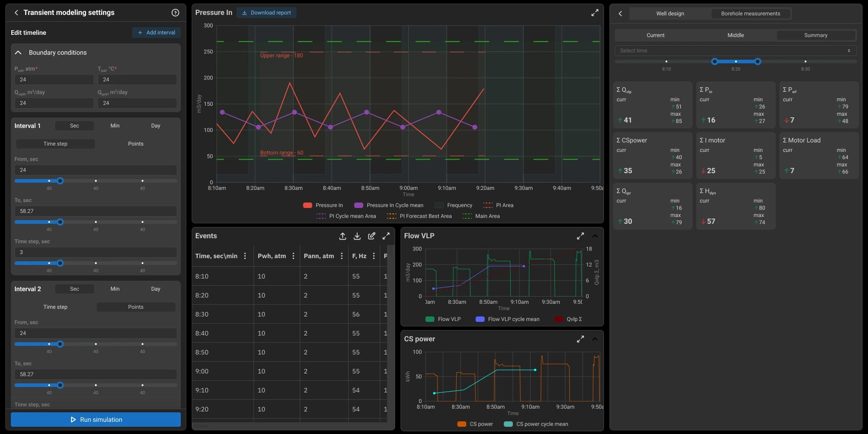868x434 pixels.
Task: Click the Events download icon
Action: [357, 236]
